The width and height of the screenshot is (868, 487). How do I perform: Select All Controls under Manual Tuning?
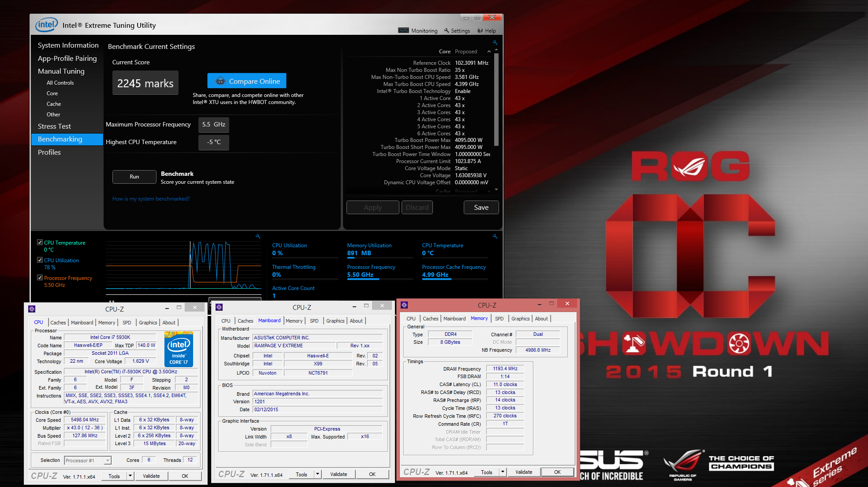point(60,82)
